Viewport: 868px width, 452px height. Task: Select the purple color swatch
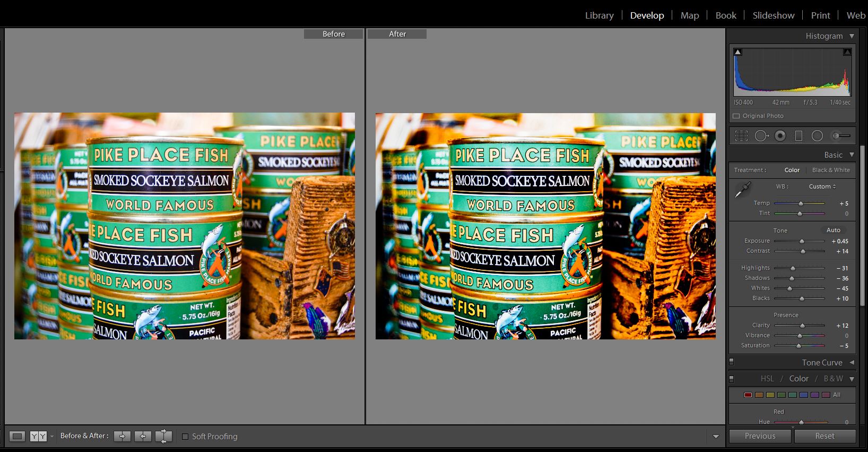pos(815,395)
